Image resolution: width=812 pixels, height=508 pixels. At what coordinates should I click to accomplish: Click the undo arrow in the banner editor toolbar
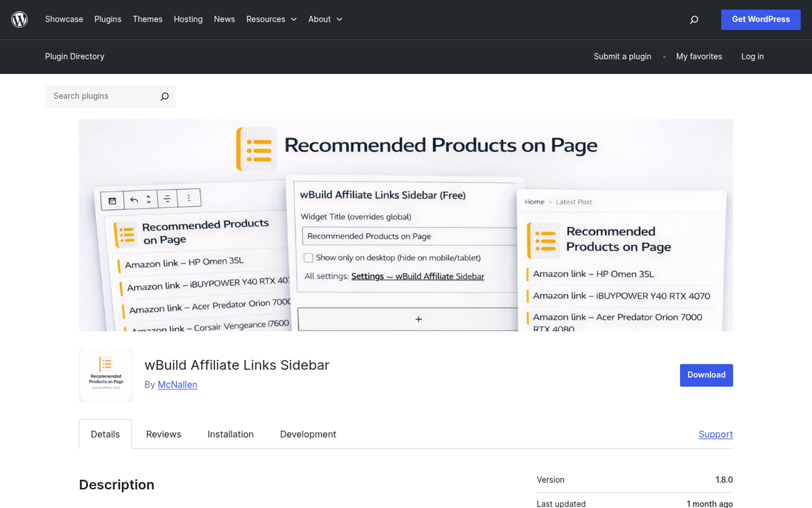pyautogui.click(x=133, y=199)
